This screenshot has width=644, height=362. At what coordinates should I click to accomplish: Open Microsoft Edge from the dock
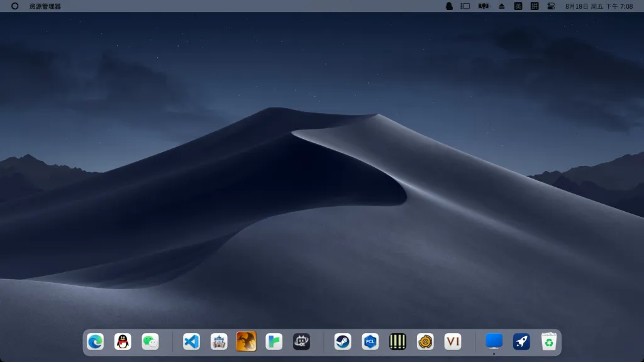pyautogui.click(x=96, y=341)
